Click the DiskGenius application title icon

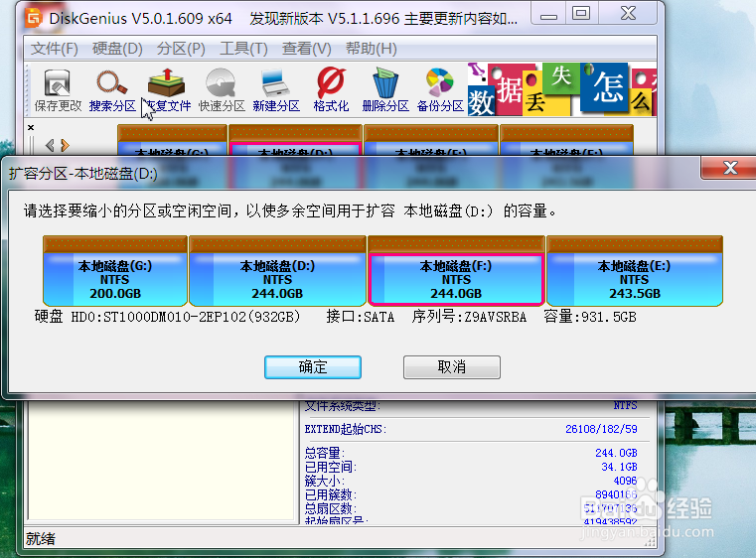tap(33, 18)
